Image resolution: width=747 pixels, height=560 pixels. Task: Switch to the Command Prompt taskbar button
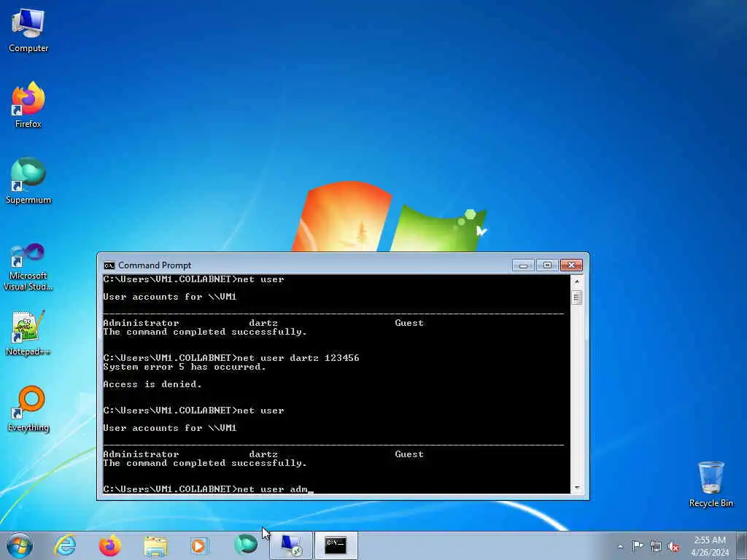point(336,545)
